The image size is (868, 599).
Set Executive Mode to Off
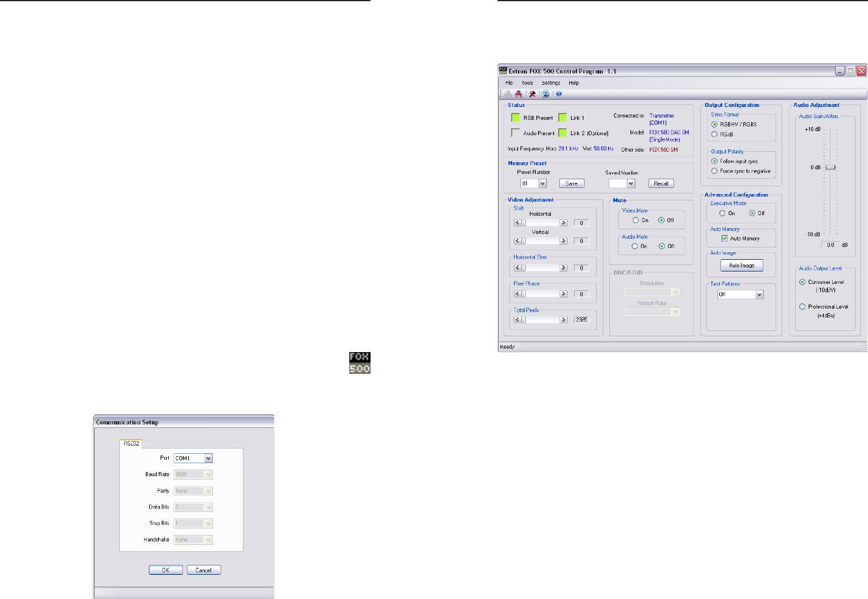click(752, 213)
